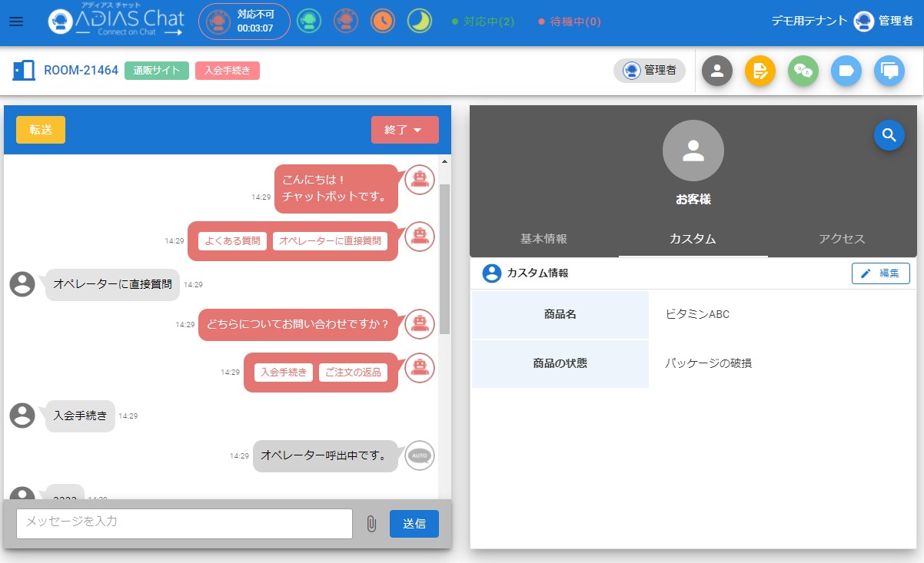The height and width of the screenshot is (563, 924).
Task: Click the green available-status operator icon
Action: click(x=309, y=22)
